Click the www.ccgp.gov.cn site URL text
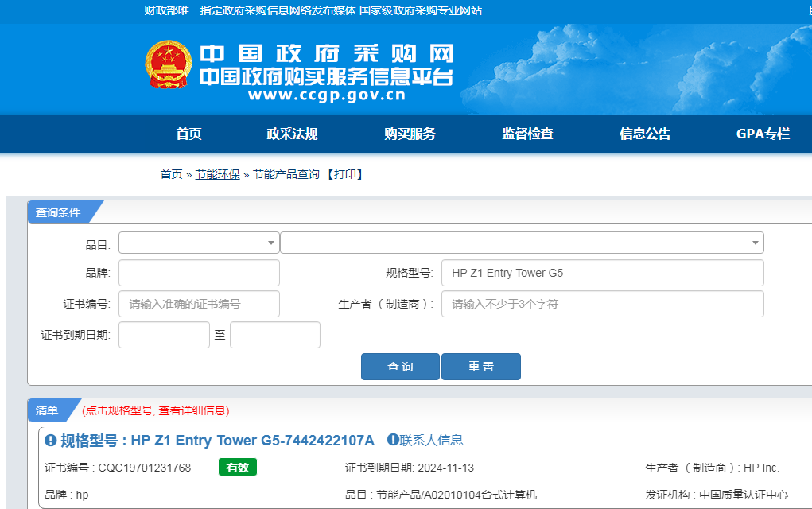812x509 pixels. click(327, 95)
